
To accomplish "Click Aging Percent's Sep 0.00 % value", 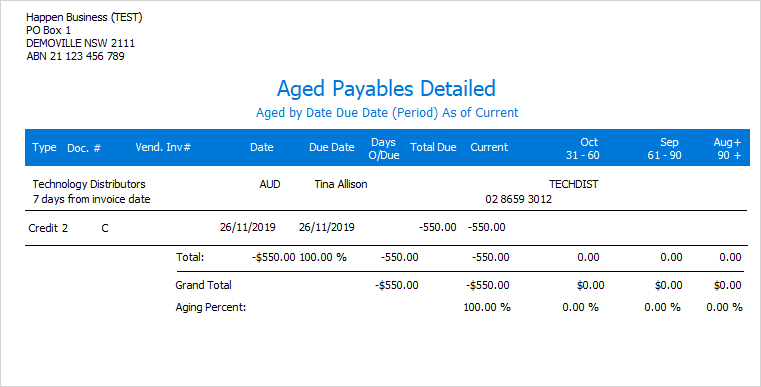I will (x=662, y=307).
